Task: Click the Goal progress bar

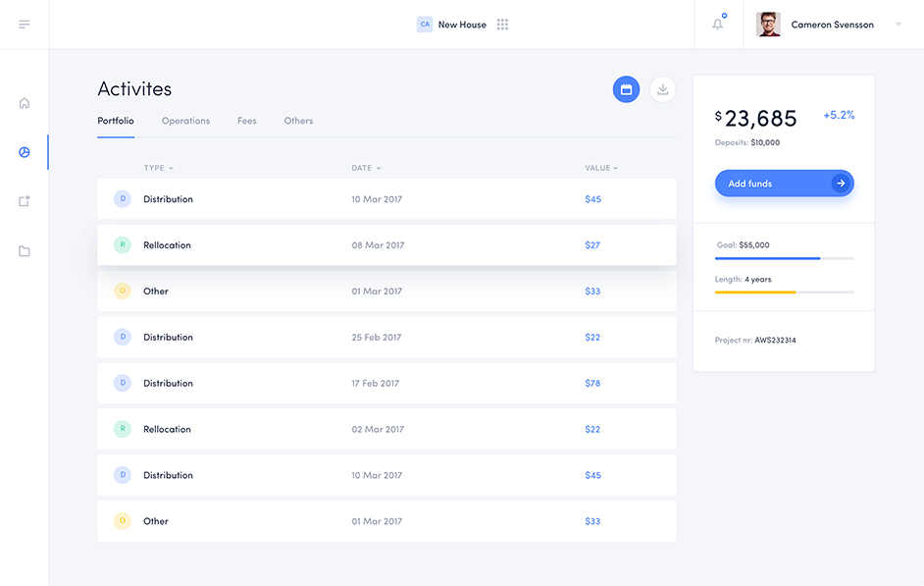Action: click(784, 258)
